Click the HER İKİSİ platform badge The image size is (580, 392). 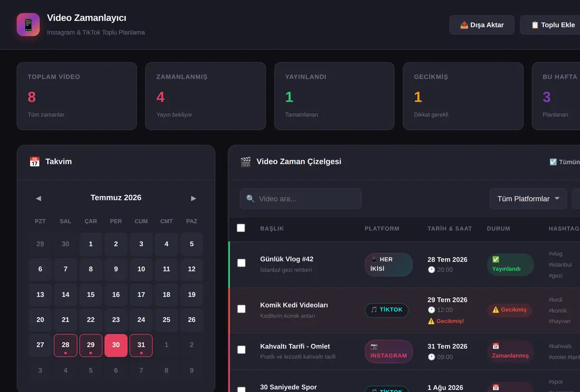click(389, 264)
